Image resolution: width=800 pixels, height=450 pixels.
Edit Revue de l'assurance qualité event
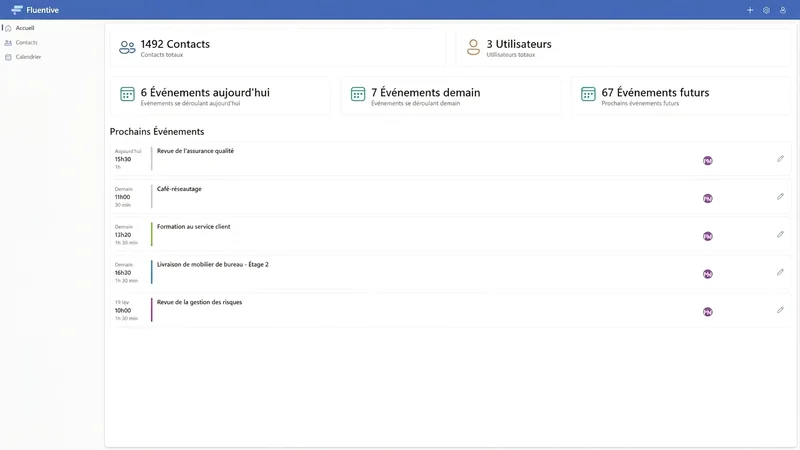tap(780, 159)
